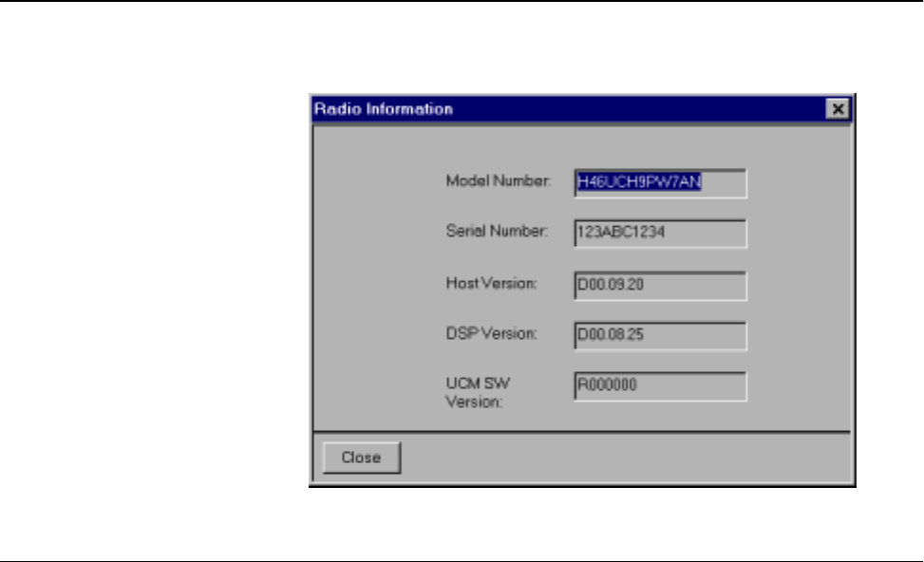Click the DSP Version field D00.08.25
The image size is (924, 562).
coord(661,336)
